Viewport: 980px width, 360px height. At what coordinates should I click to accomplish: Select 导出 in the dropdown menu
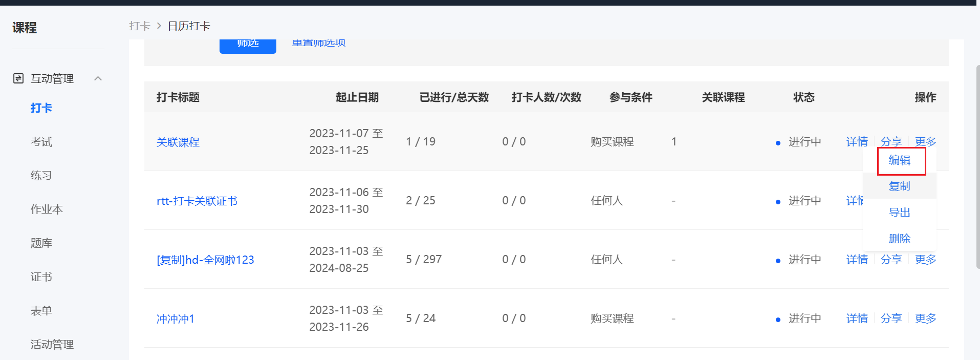click(900, 213)
